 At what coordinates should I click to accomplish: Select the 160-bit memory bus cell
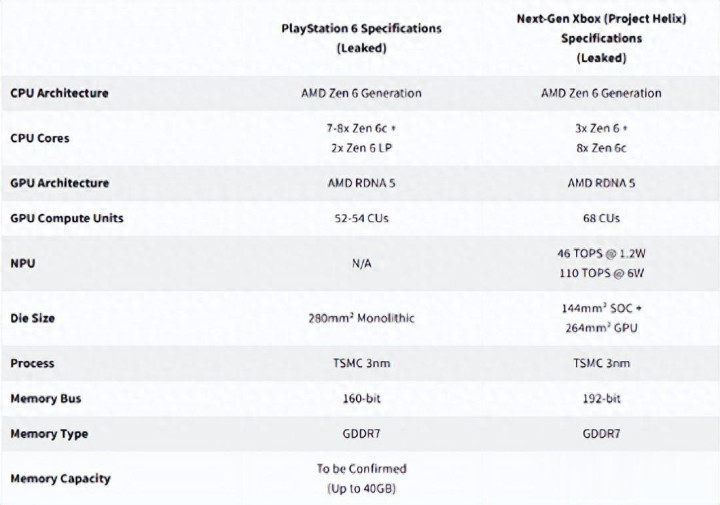point(361,398)
